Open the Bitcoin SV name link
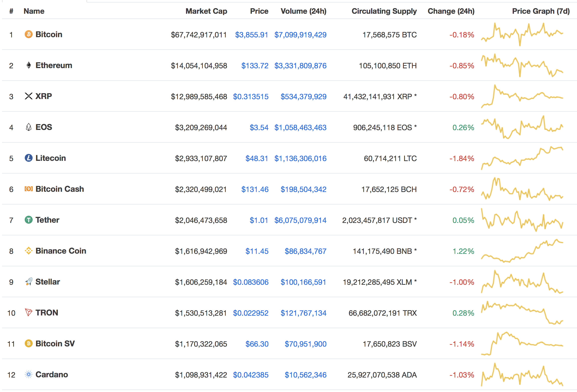577x392 pixels. coord(55,343)
